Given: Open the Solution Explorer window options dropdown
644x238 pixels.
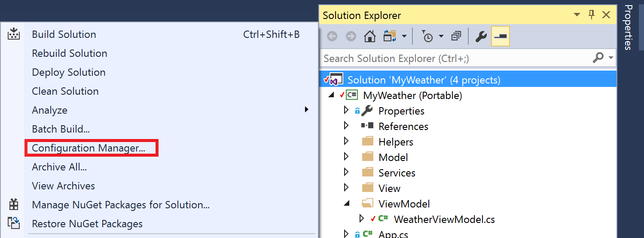Looking at the screenshot, I should click(577, 15).
